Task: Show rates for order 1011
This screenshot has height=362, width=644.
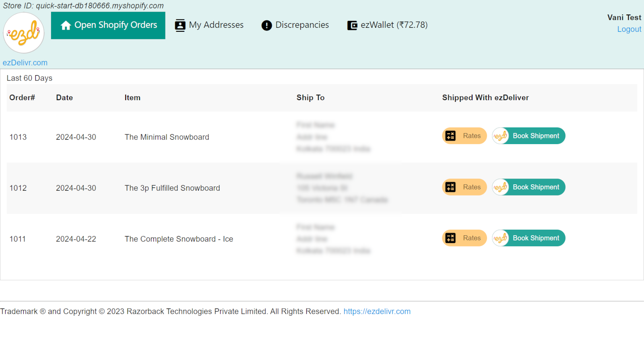Action: tap(471, 238)
